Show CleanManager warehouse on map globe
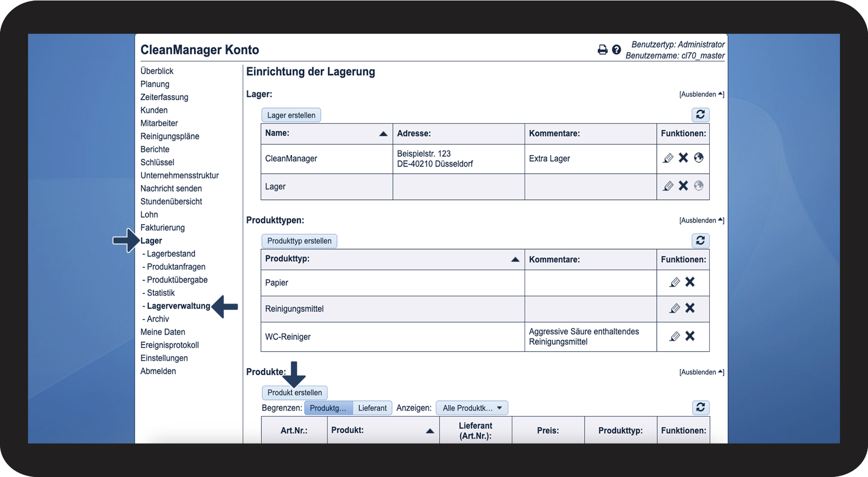 (699, 158)
